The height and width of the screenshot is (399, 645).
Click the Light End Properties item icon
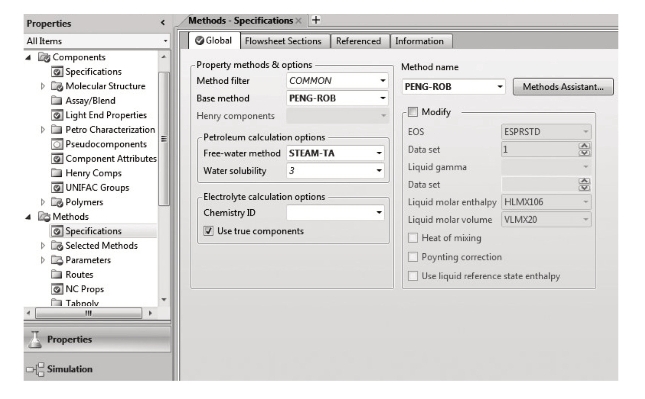click(57, 115)
